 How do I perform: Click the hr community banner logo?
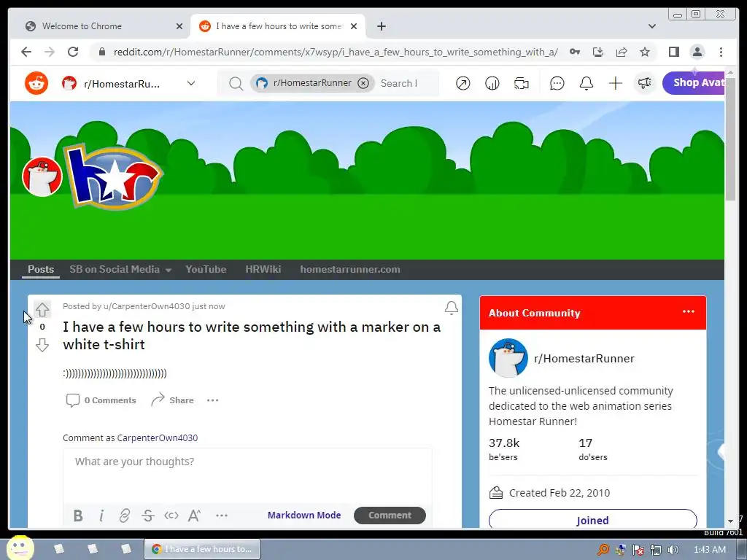[115, 176]
